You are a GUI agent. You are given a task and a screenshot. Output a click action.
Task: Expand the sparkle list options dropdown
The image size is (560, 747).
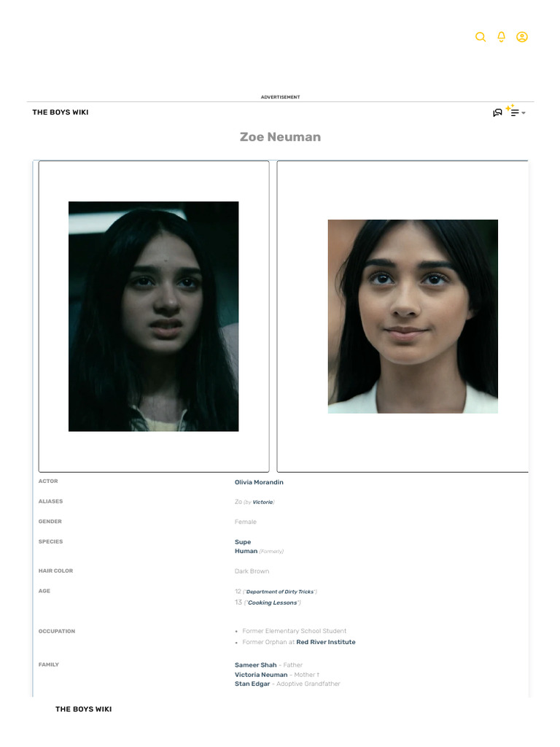[516, 112]
